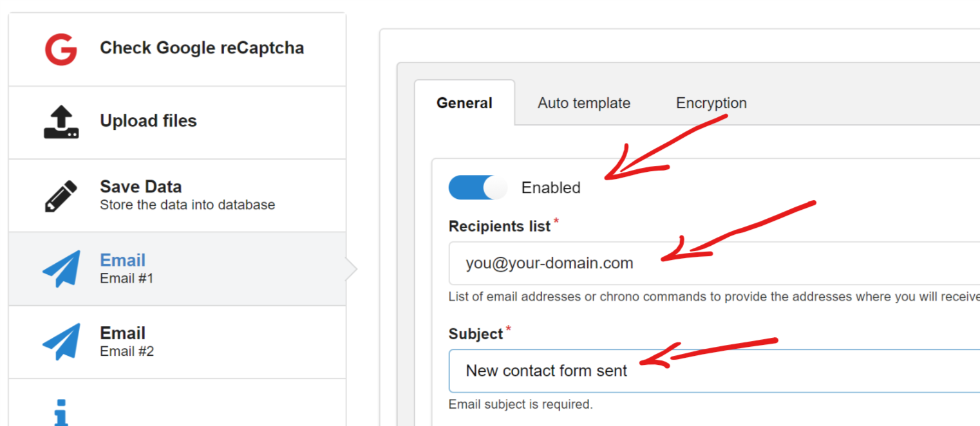Open the Save Data action item

[177, 196]
